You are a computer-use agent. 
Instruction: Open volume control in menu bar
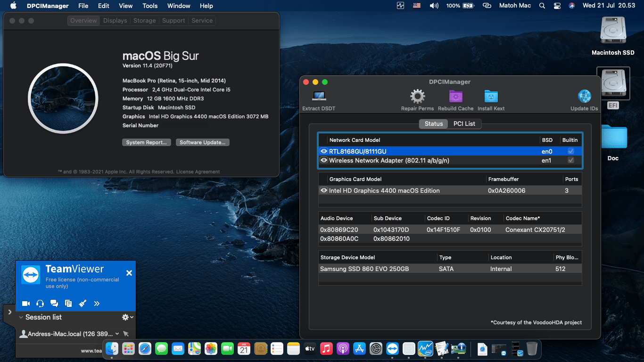click(x=433, y=6)
